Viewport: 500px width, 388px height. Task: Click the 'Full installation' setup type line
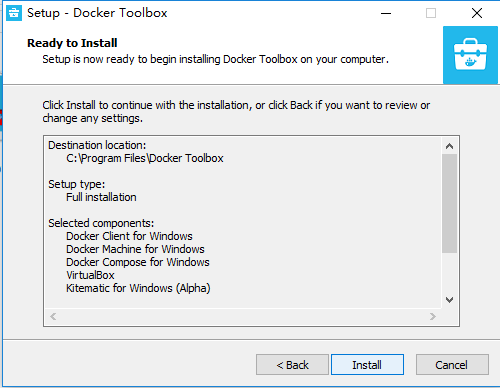pos(101,197)
